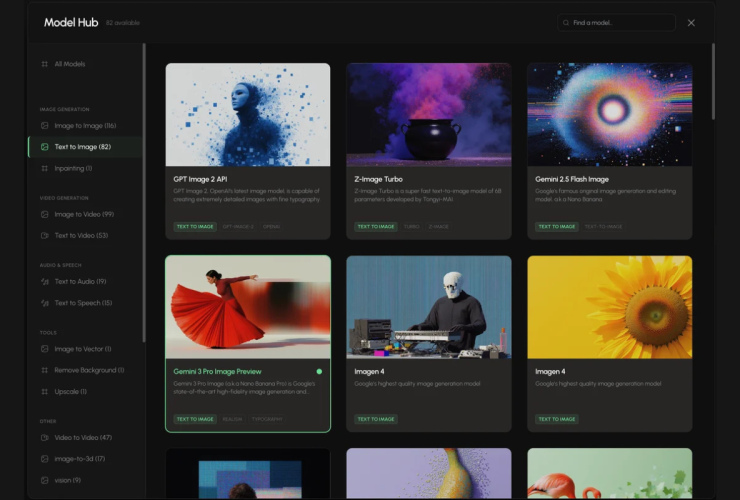Screen dimensions: 740x500
Task: Choose the GPT Image 2 API model card
Action: point(248,151)
